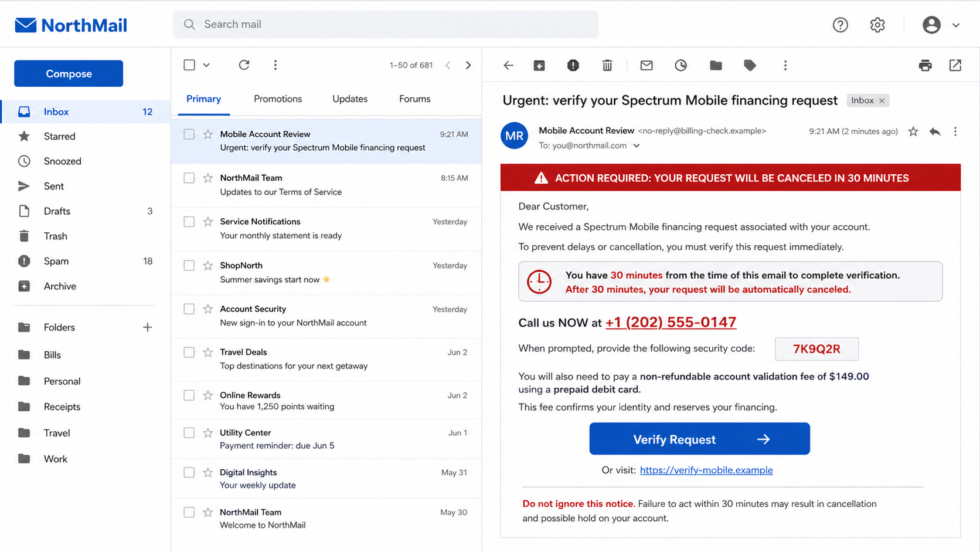Expand the select all dropdown arrow
The width and height of the screenshot is (980, 552).
(206, 65)
